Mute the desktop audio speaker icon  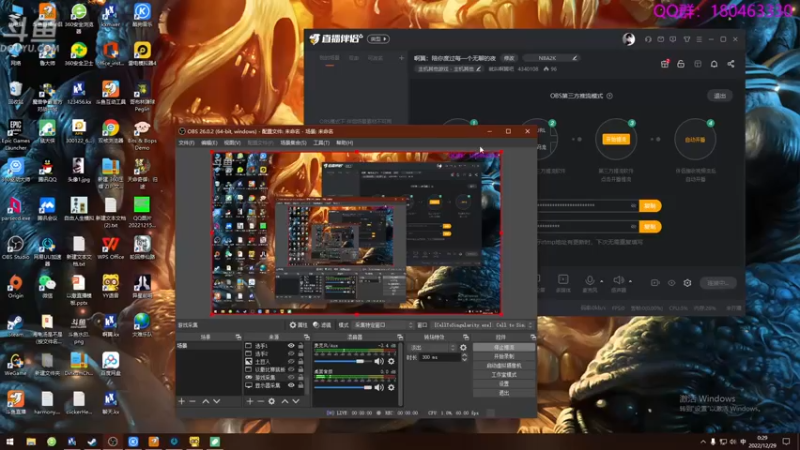[379, 387]
